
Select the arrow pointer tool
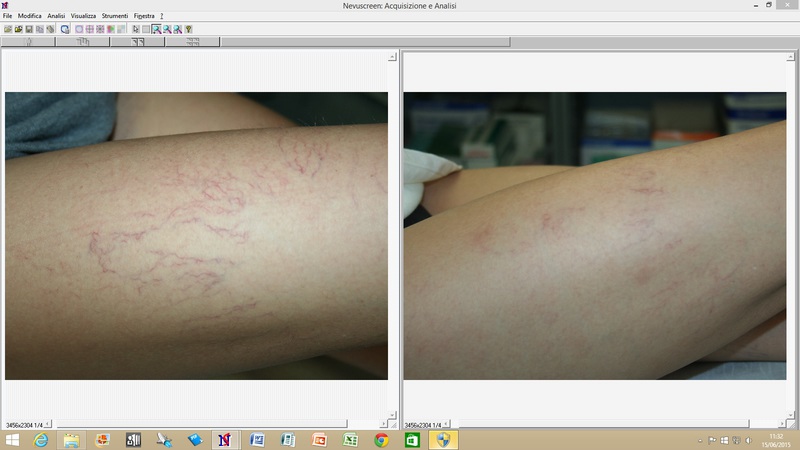(135, 29)
